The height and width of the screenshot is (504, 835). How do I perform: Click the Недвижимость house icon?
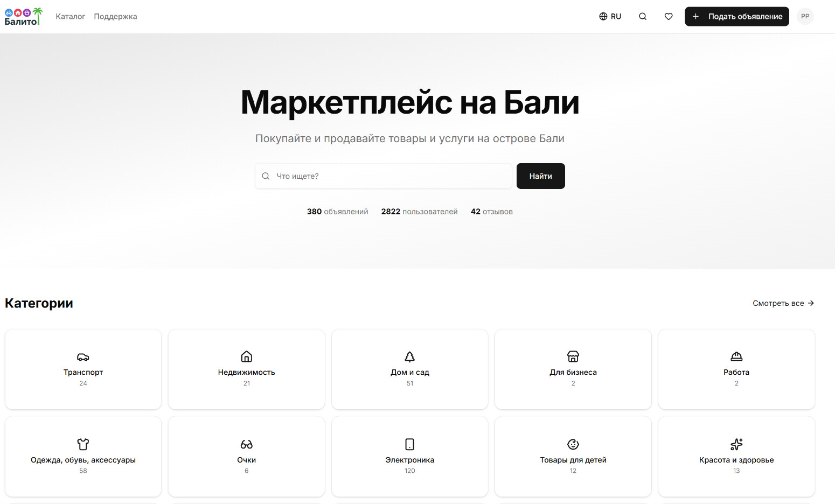247,356
